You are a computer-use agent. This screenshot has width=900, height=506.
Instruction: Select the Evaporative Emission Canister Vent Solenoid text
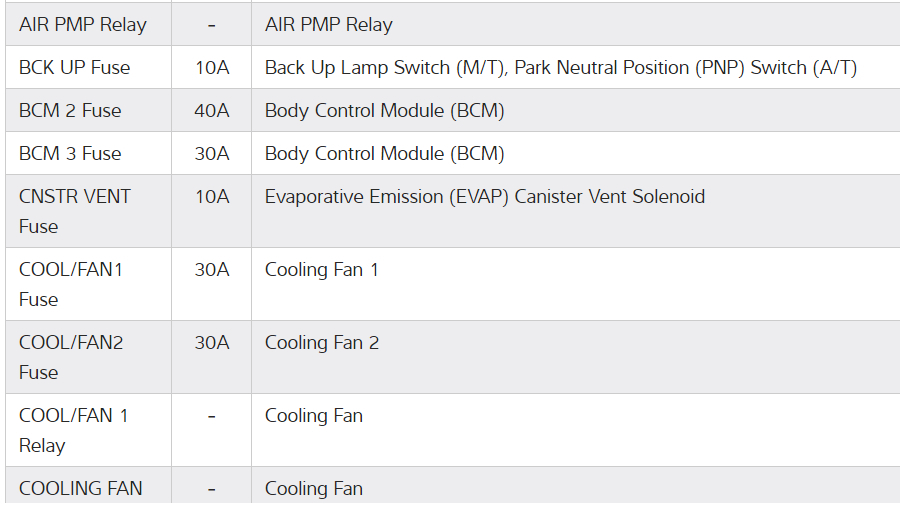tap(484, 197)
